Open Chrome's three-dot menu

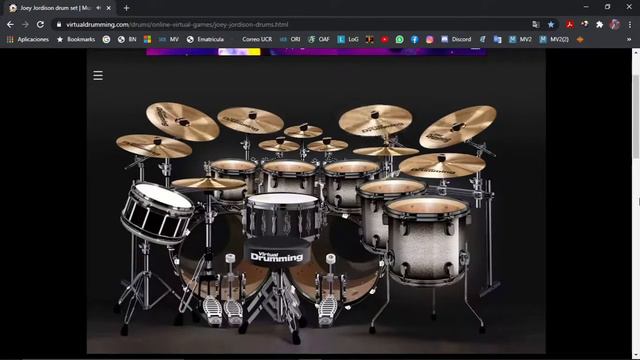click(x=630, y=24)
